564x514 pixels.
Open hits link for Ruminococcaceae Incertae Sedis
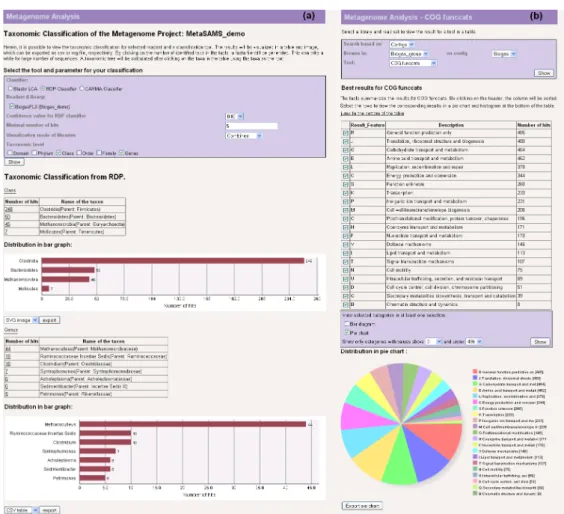[8, 356]
